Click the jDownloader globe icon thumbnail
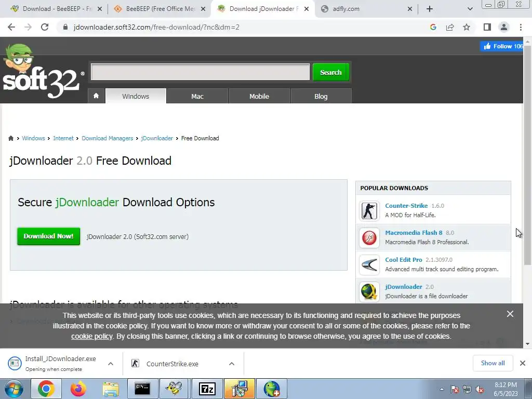Image resolution: width=532 pixels, height=399 pixels. click(369, 291)
